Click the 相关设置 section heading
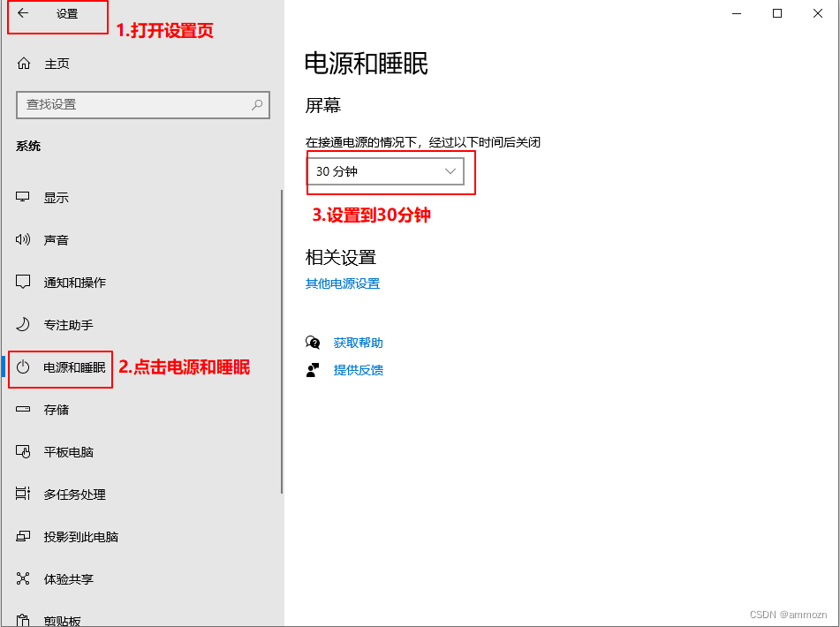The height and width of the screenshot is (627, 840). (x=341, y=258)
